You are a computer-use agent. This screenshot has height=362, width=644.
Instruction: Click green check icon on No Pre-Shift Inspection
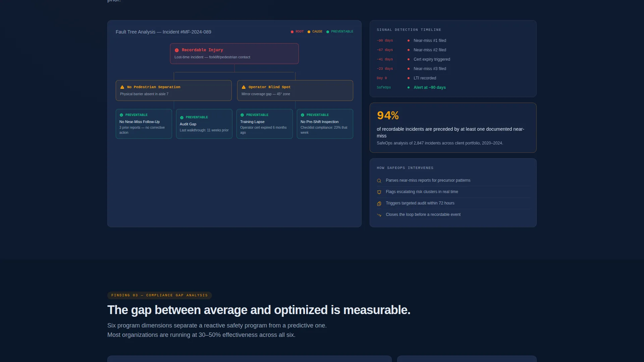(x=303, y=115)
